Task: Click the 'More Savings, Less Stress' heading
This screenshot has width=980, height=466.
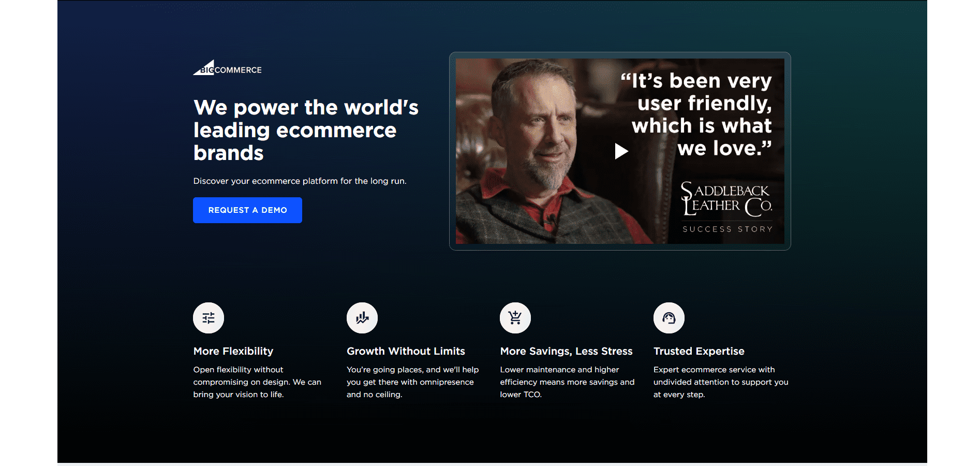Action: pos(566,351)
